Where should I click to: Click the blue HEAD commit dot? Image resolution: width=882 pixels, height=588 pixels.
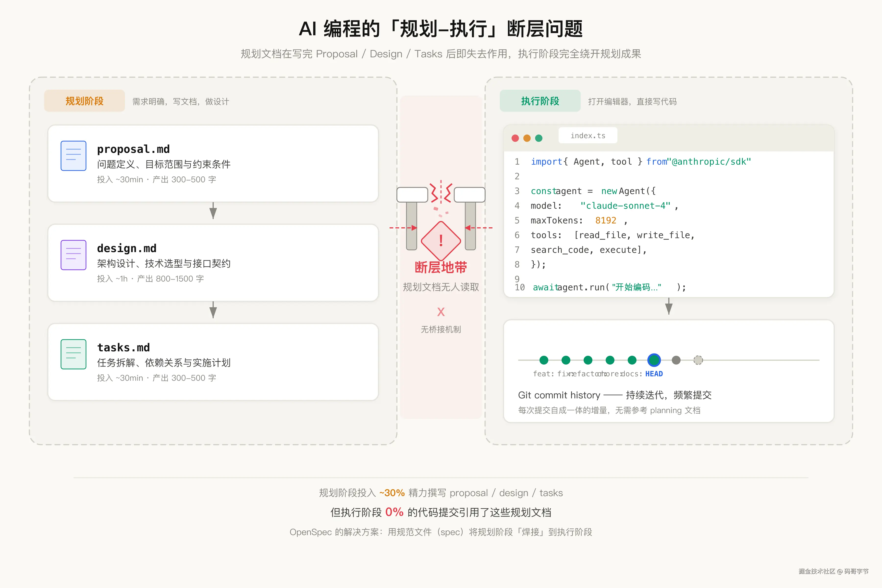654,360
